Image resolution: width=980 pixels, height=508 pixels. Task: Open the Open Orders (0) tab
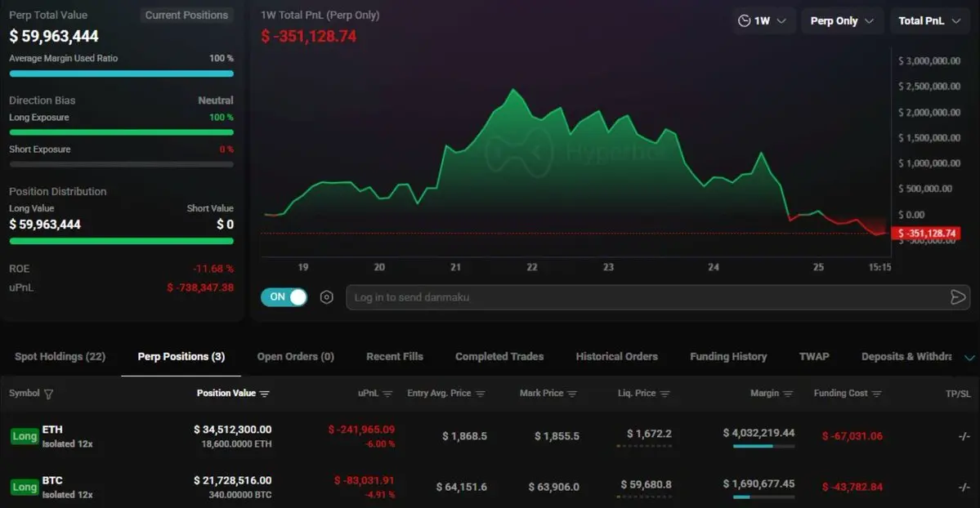click(296, 356)
